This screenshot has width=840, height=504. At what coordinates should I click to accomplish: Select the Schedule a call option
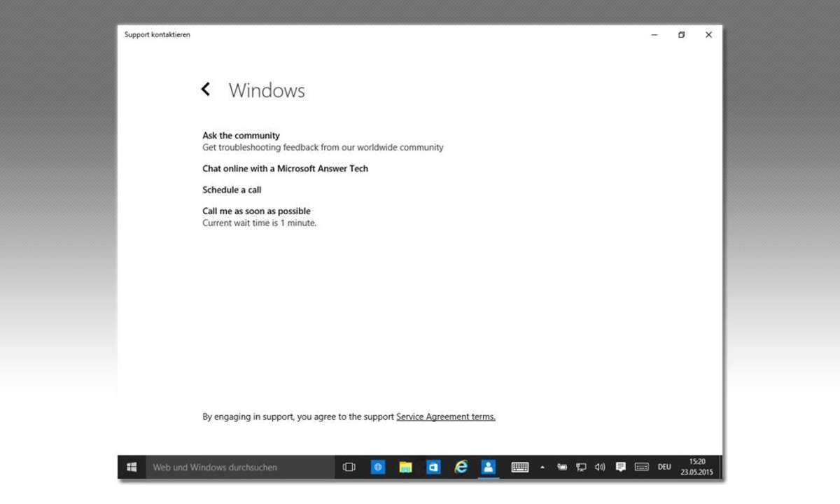pos(232,190)
